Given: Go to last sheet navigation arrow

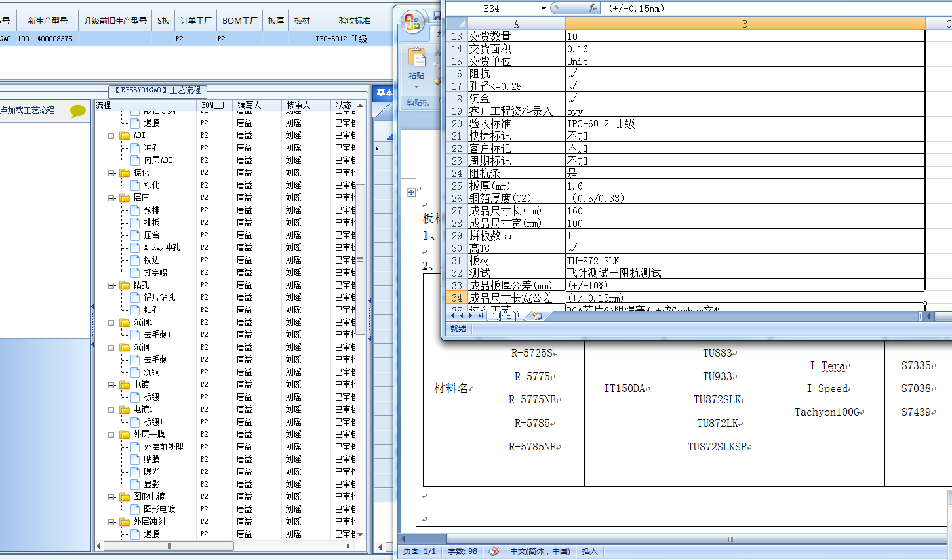Looking at the screenshot, I should click(x=481, y=316).
